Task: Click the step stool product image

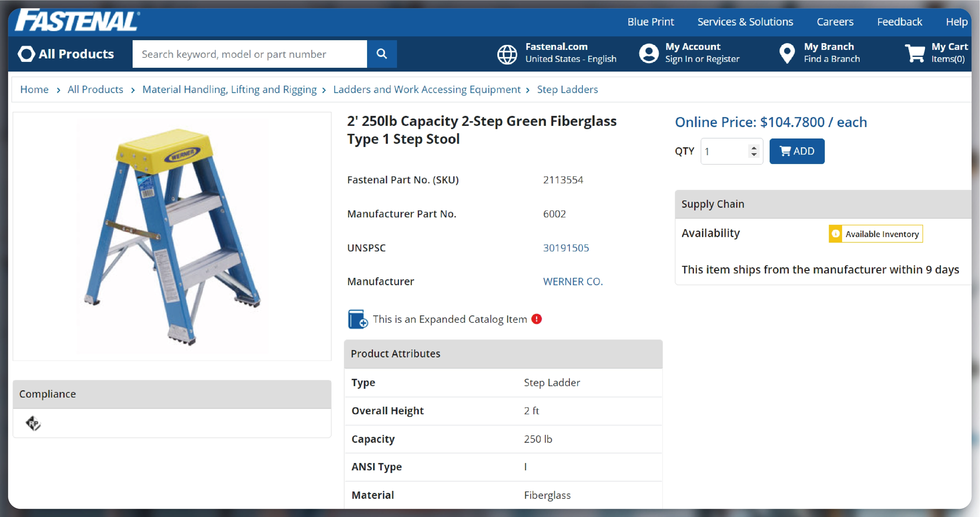Action: [x=172, y=236]
